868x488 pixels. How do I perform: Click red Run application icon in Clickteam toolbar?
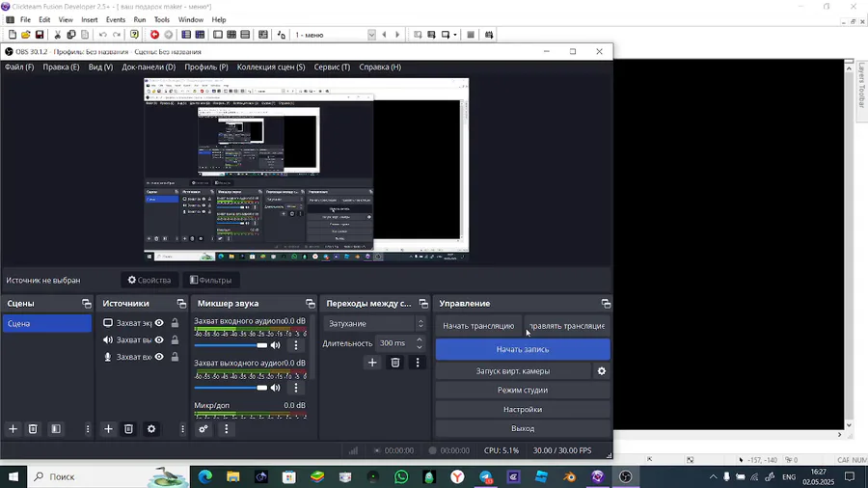[154, 35]
